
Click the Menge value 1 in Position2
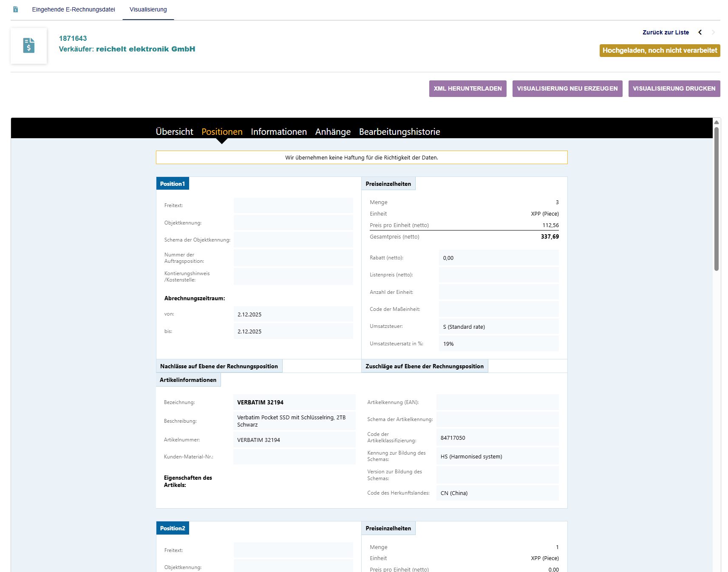pyautogui.click(x=557, y=547)
